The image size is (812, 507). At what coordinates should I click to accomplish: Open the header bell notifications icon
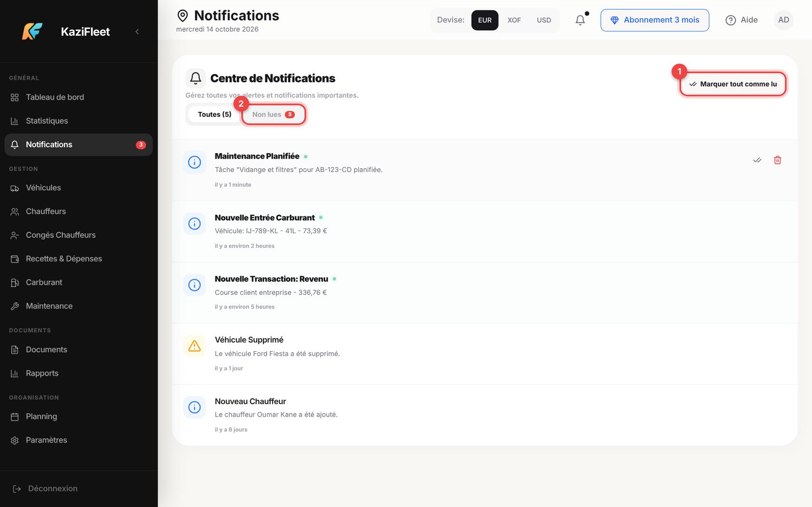(580, 20)
